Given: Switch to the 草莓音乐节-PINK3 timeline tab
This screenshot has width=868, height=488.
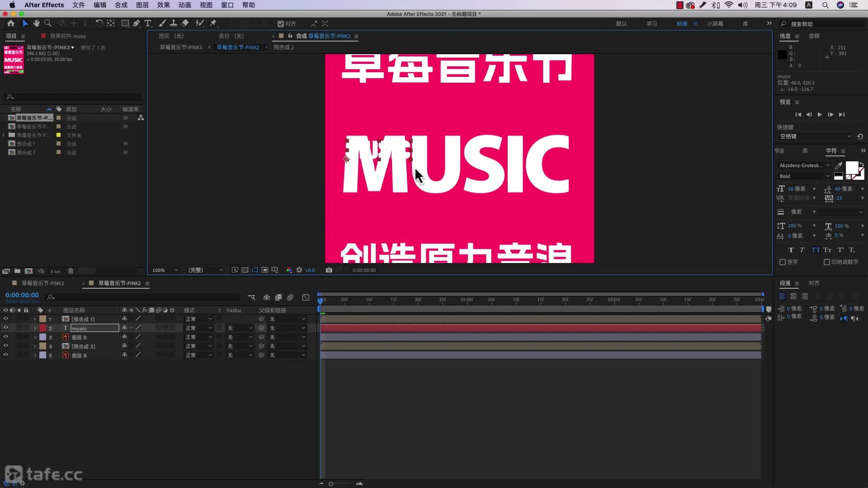Looking at the screenshot, I should point(43,283).
